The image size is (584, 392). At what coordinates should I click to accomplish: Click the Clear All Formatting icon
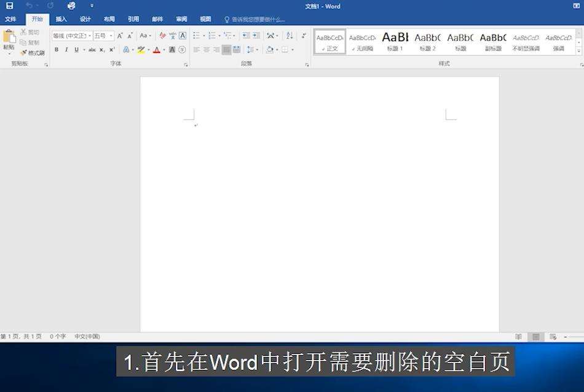coord(162,36)
